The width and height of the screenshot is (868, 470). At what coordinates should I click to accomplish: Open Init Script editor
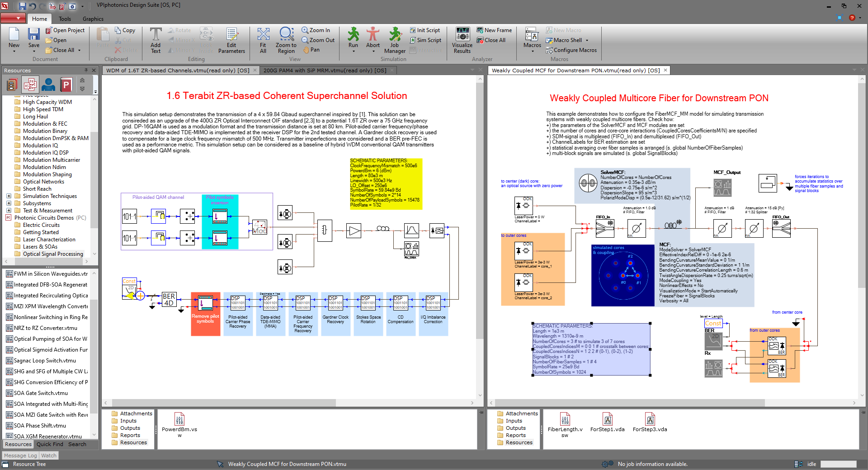click(425, 30)
